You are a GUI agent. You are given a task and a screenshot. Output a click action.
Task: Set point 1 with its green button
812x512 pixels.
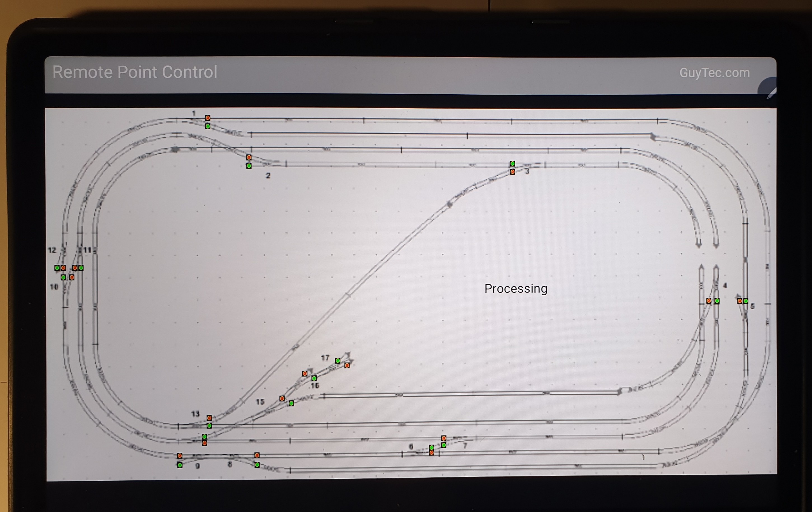(208, 126)
